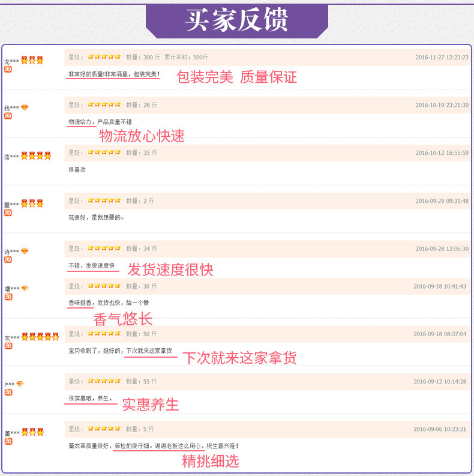
Task: Click the medal badges in the 2016-09-06 review row
Action: (32, 432)
